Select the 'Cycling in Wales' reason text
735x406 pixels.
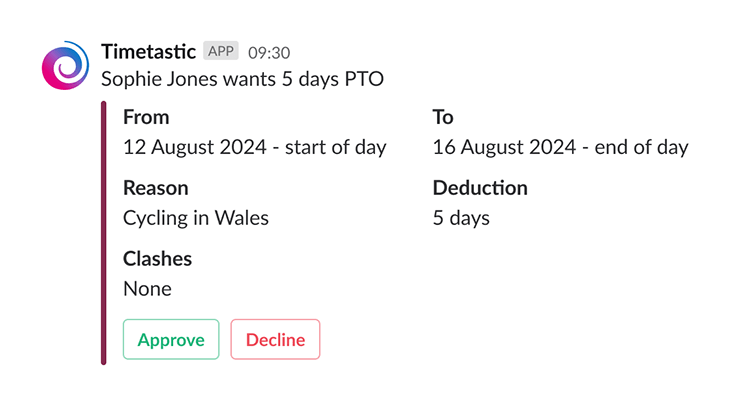[196, 217]
